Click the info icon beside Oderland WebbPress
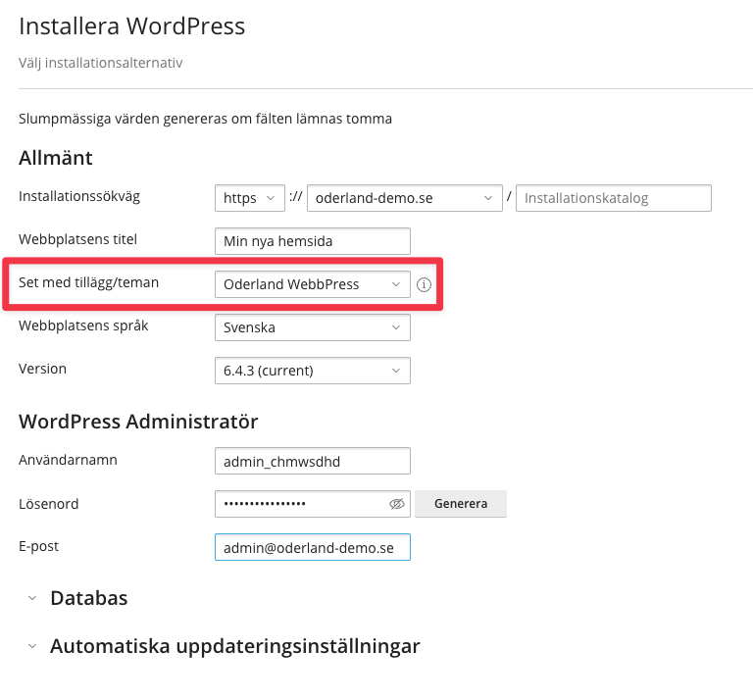 424,285
